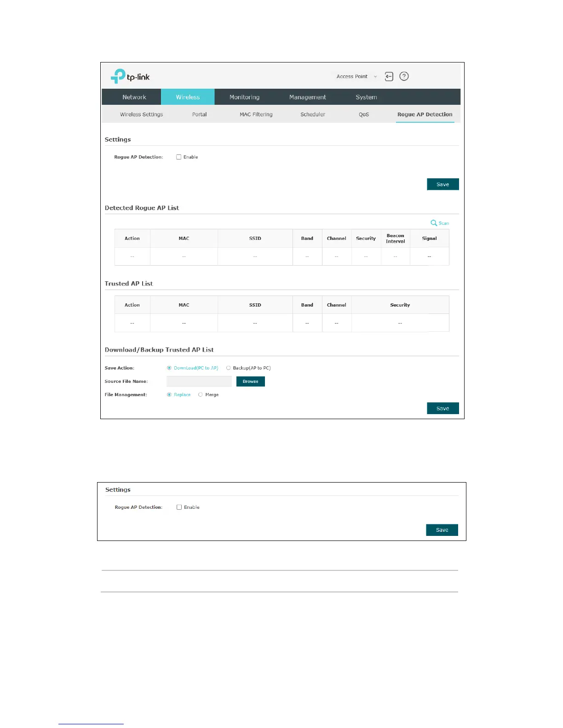
Task: Enable Rogue AP Detection checkbox in lower Settings panel
Action: click(x=179, y=507)
